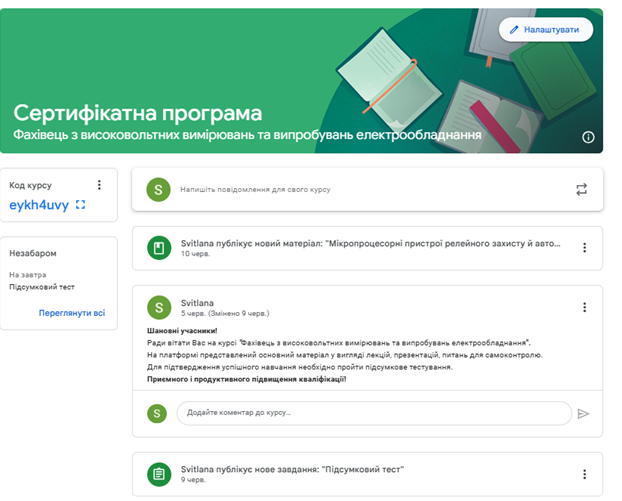This screenshot has width=622, height=501.
Task: Click the send comment arrow icon
Action: click(x=583, y=414)
